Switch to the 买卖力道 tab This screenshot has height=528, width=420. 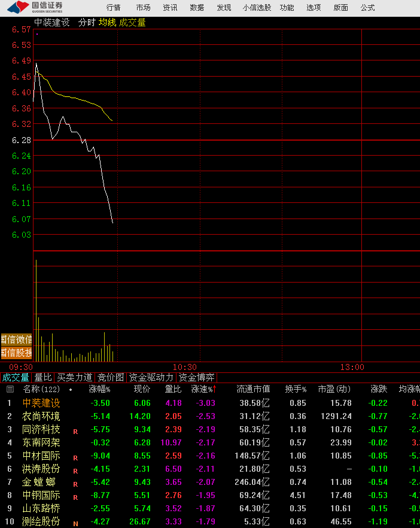(x=74, y=378)
